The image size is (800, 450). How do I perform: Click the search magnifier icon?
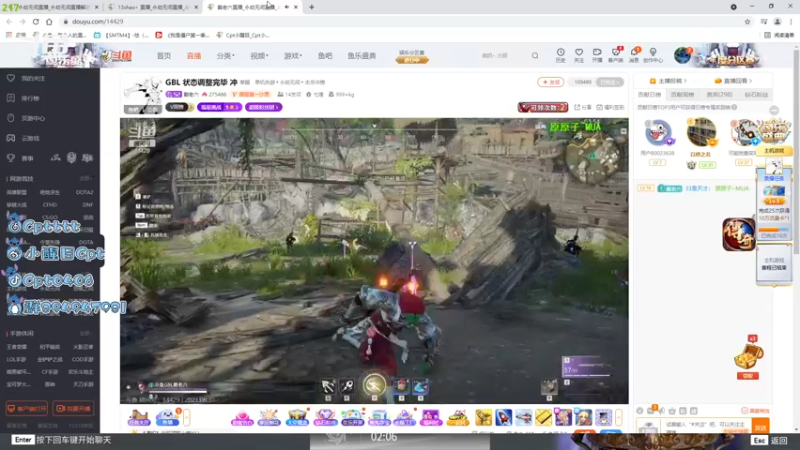click(535, 56)
